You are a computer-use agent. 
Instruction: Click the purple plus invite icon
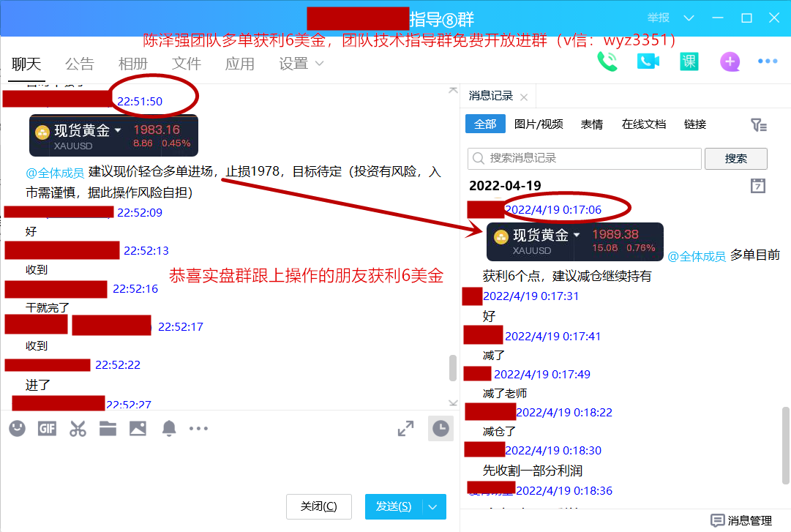730,61
